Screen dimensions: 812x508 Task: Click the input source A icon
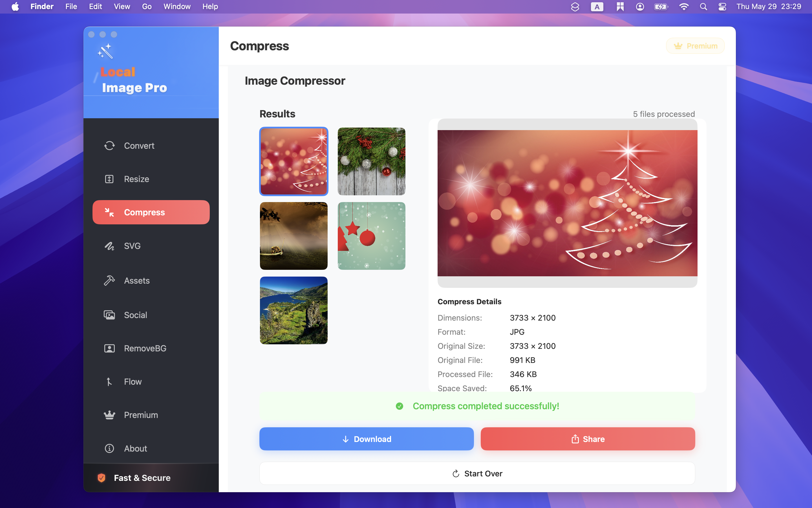tap(597, 7)
